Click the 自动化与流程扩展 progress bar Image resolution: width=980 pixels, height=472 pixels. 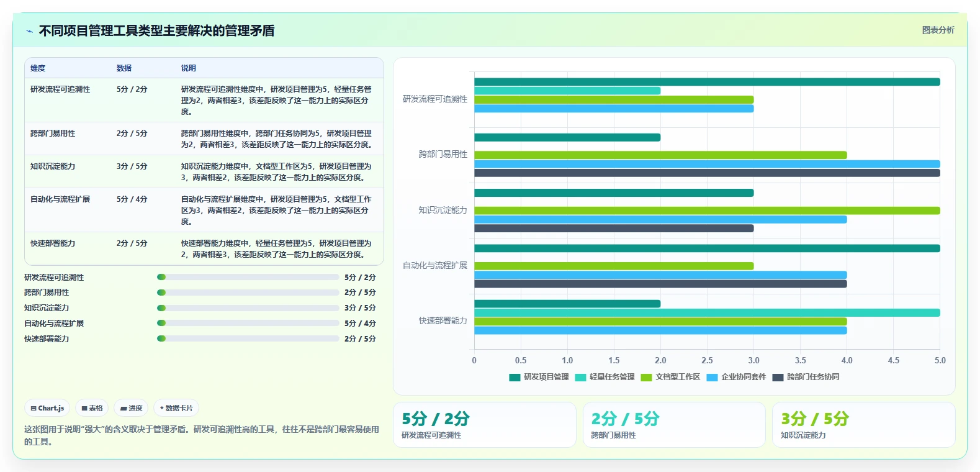point(248,323)
